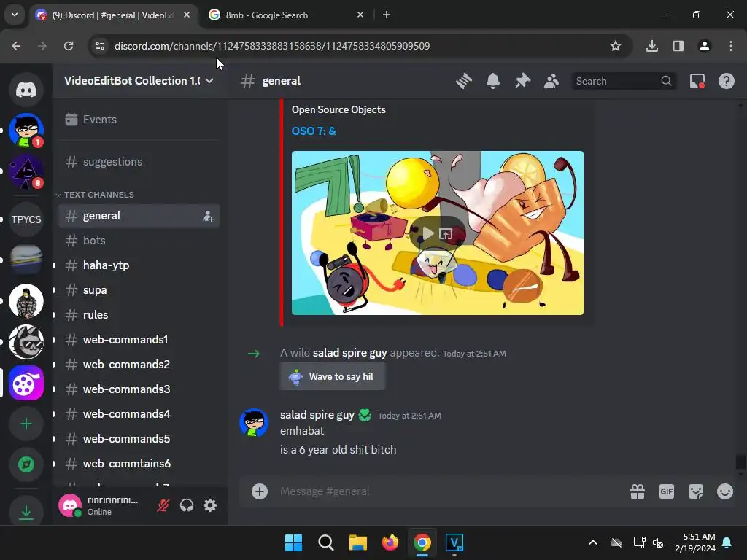This screenshot has width=747, height=560.
Task: Open Discord home direct messages icon
Action: [x=26, y=90]
